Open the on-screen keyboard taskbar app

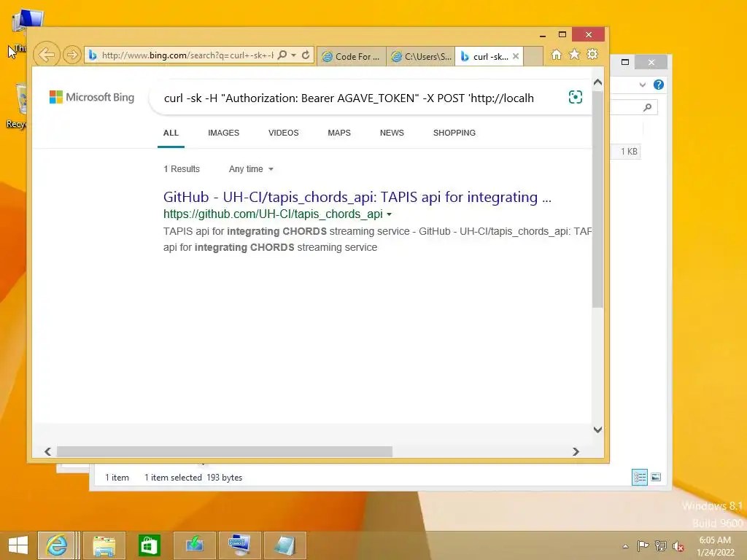click(239, 545)
